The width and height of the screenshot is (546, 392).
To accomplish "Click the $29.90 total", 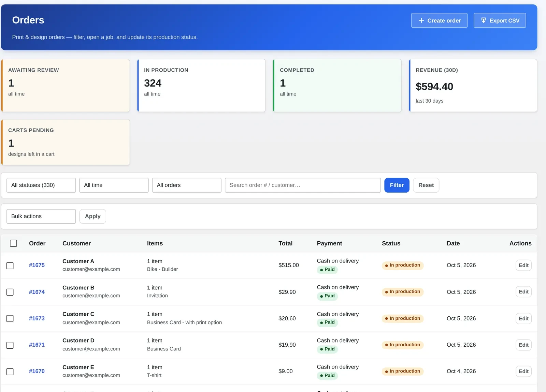I will [x=287, y=292].
